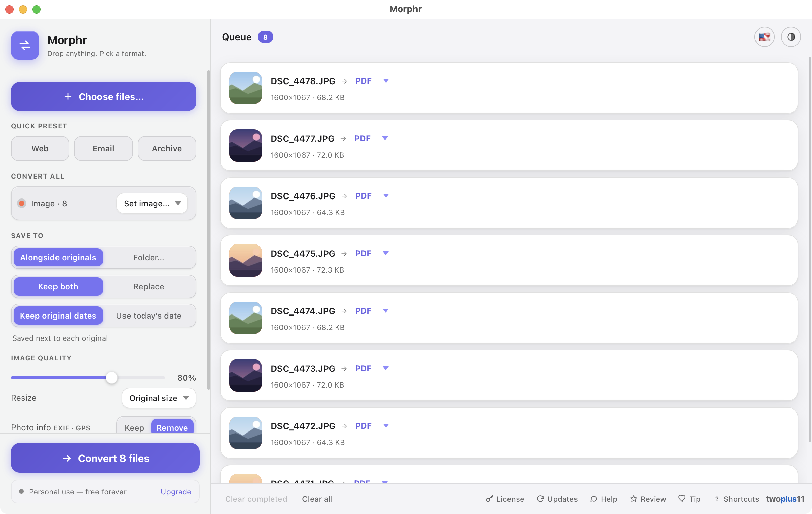This screenshot has width=812, height=514.
Task: Click the queue list vertical scrollbar
Action: [x=810, y=250]
